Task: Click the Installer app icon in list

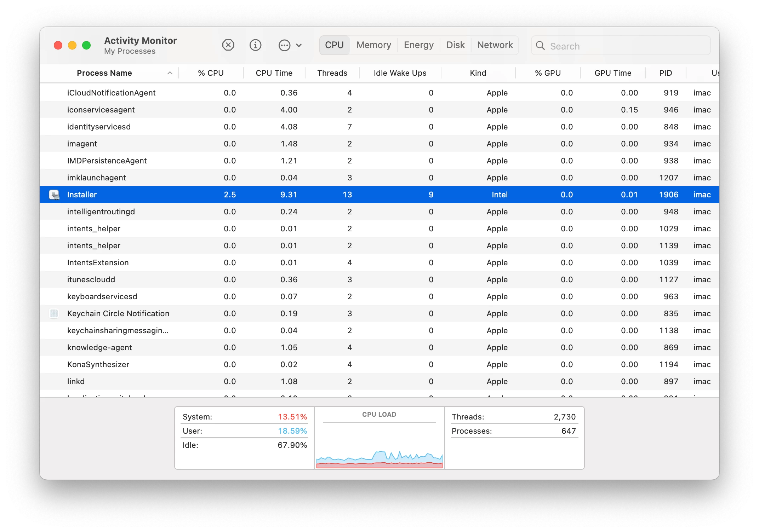Action: [x=54, y=195]
